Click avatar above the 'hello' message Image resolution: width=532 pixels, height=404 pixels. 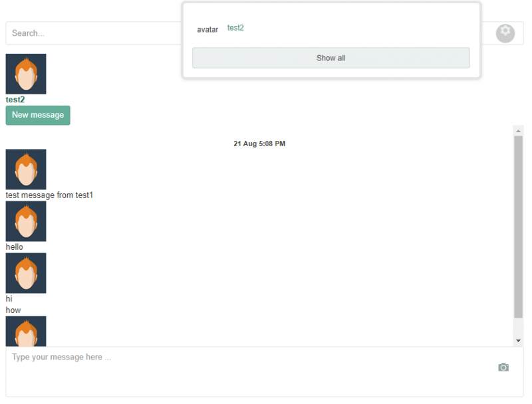coord(26,221)
